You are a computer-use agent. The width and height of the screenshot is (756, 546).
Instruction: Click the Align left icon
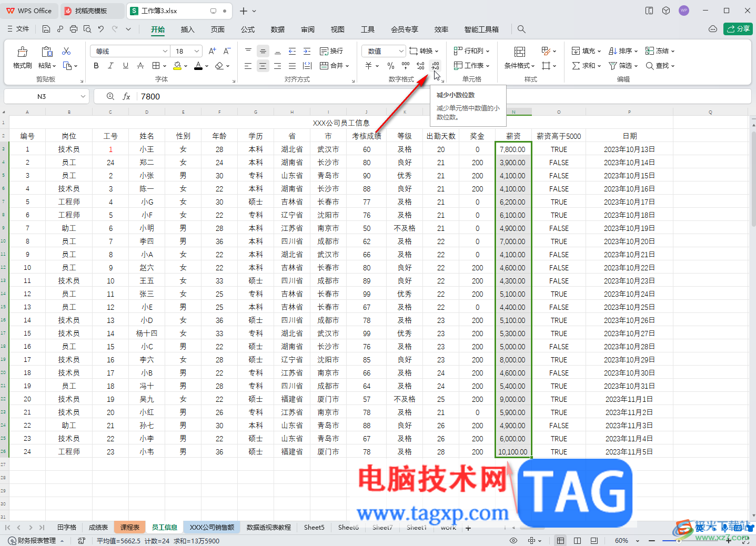tap(248, 66)
